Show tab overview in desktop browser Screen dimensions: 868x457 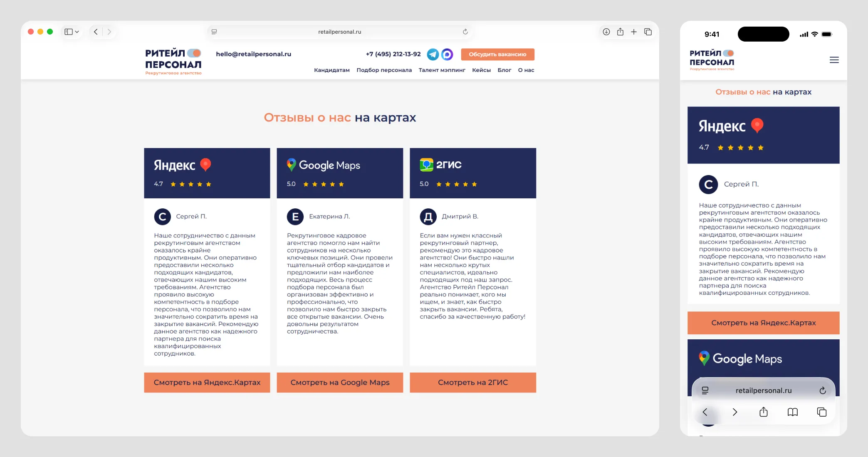648,32
